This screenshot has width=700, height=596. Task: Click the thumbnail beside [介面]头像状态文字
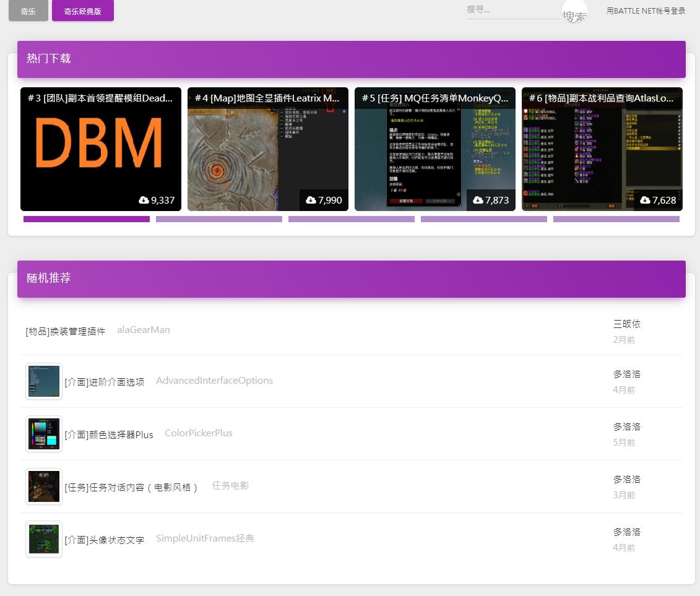pyautogui.click(x=44, y=539)
